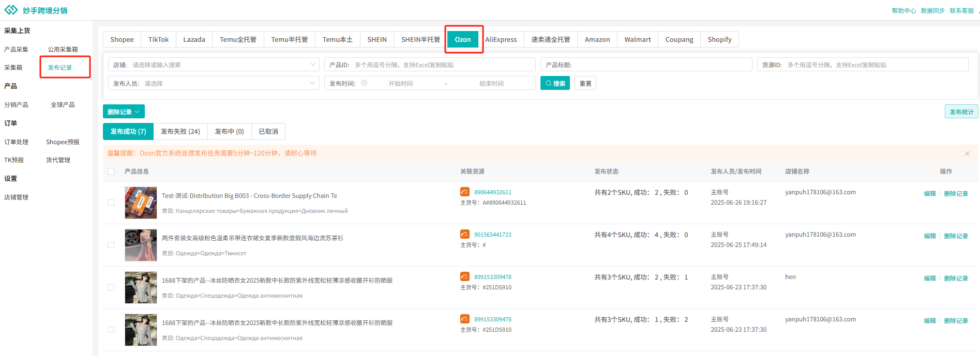The image size is (980, 356).
Task: Tick the select-all checkbox in table header
Action: (111, 172)
